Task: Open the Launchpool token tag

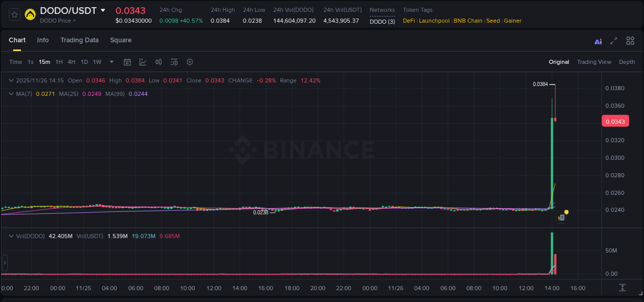Action: pyautogui.click(x=434, y=21)
